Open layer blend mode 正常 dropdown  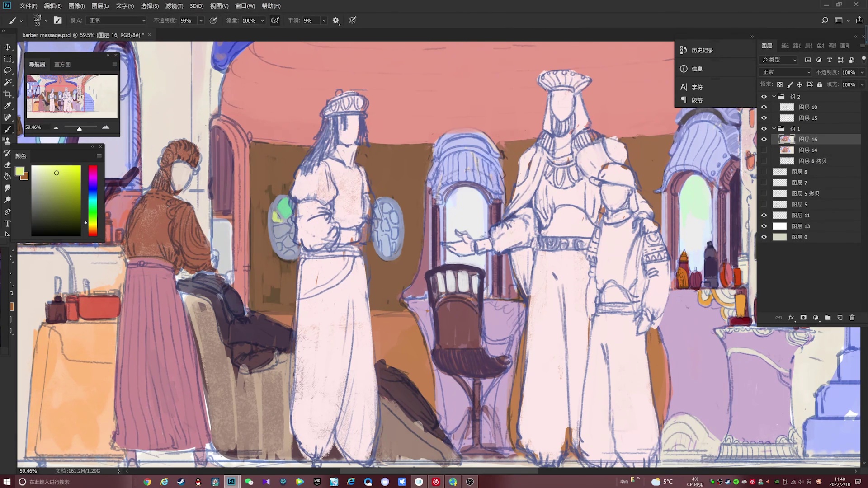(x=786, y=72)
